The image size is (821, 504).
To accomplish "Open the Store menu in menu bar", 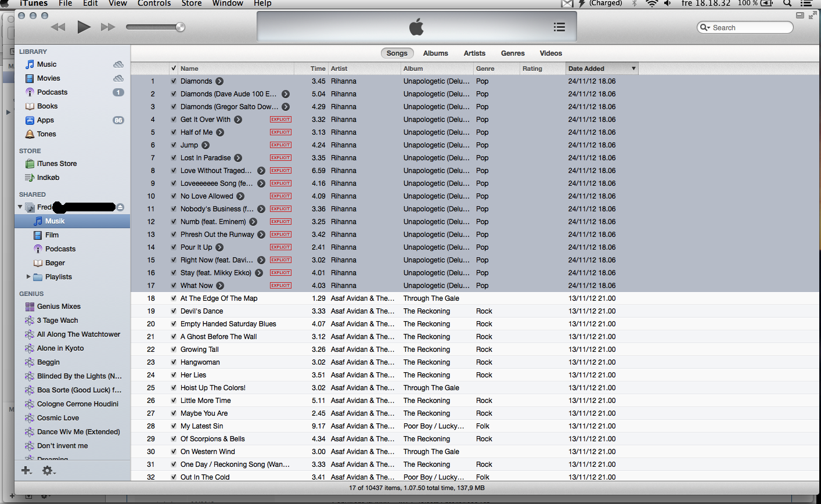I will (x=192, y=3).
